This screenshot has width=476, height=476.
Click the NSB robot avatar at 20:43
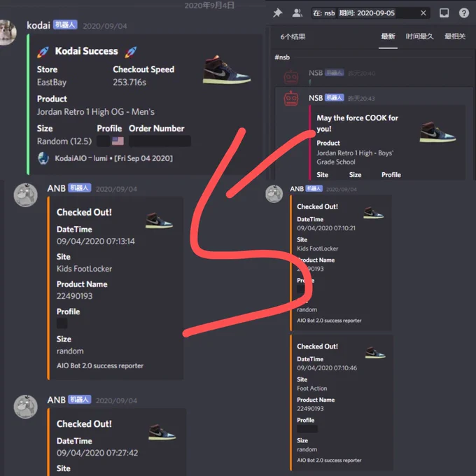click(x=291, y=98)
